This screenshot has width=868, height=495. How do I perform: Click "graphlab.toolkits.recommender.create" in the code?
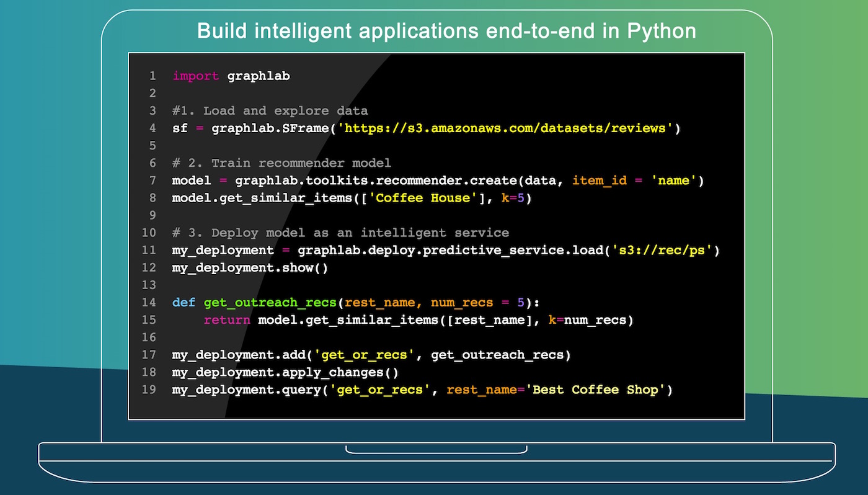pos(376,181)
